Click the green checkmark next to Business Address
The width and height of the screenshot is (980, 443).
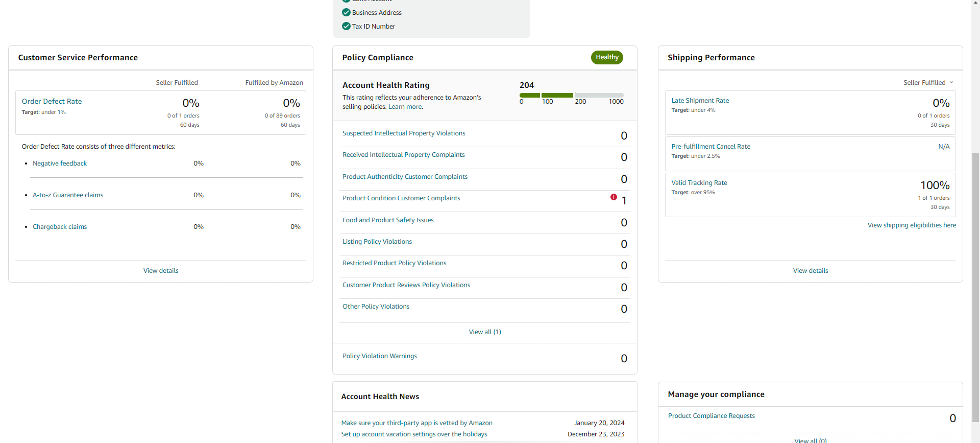pos(346,12)
